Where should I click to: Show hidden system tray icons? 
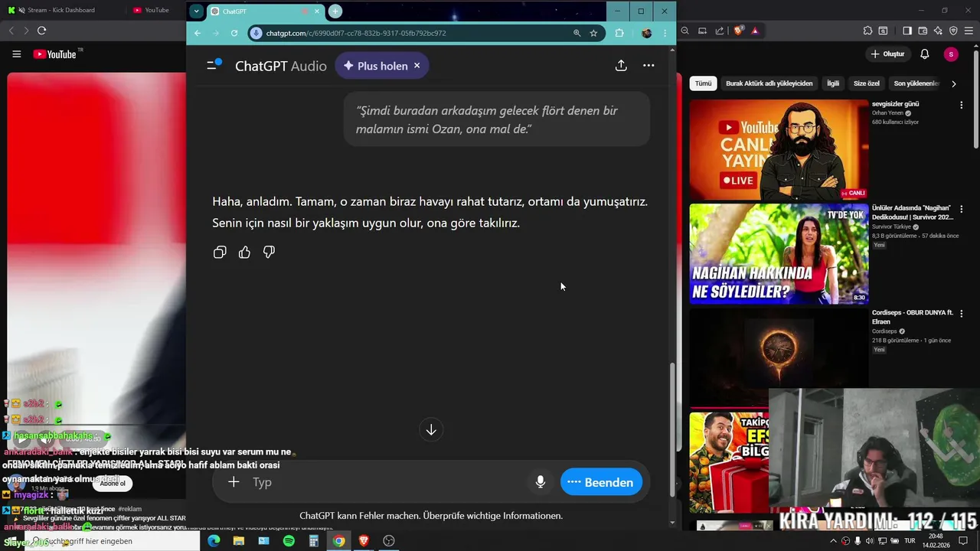tap(834, 541)
